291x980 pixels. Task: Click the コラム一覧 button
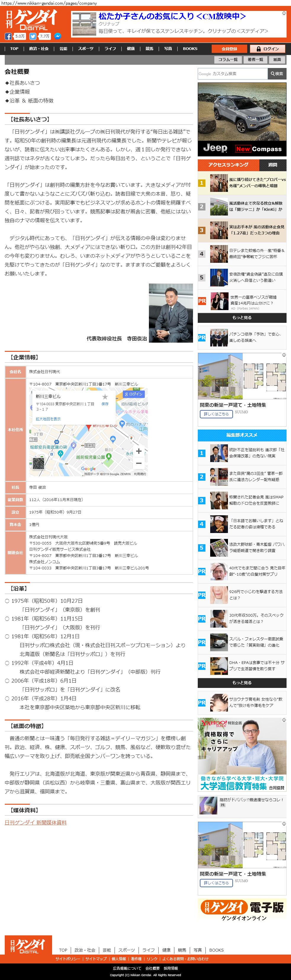pos(228,60)
